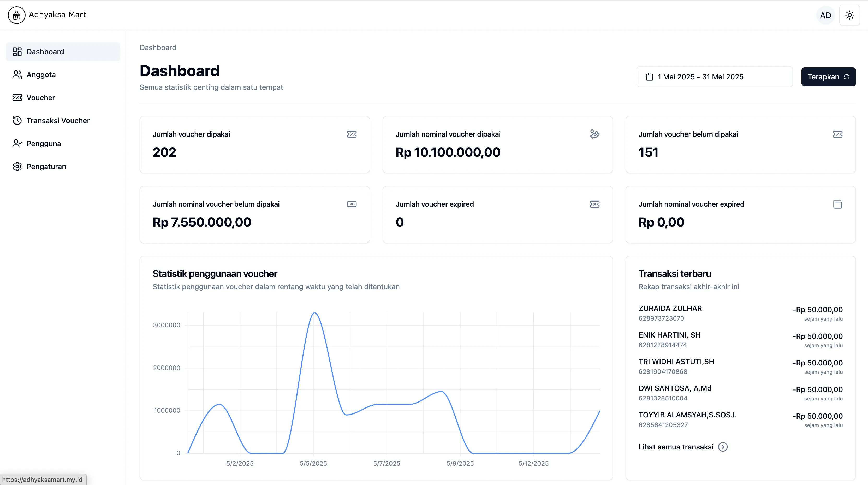868x485 pixels.
Task: Go to Voucher in the sidebar
Action: pos(40,98)
